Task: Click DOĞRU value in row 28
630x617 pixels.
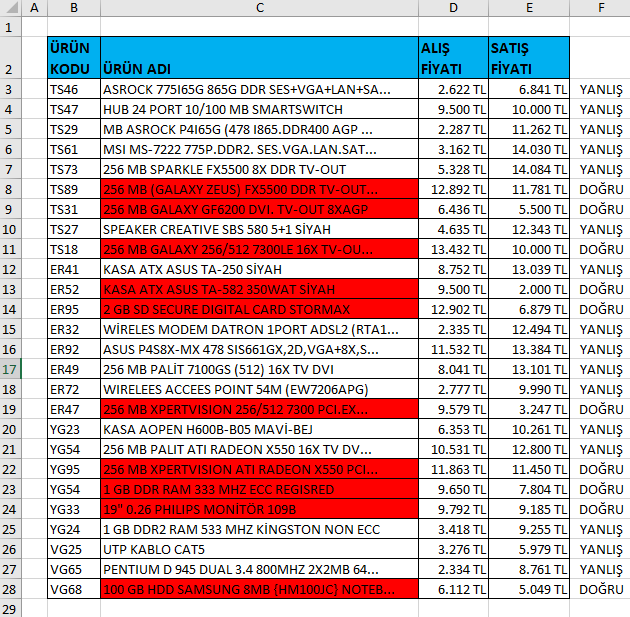Action: 601,589
